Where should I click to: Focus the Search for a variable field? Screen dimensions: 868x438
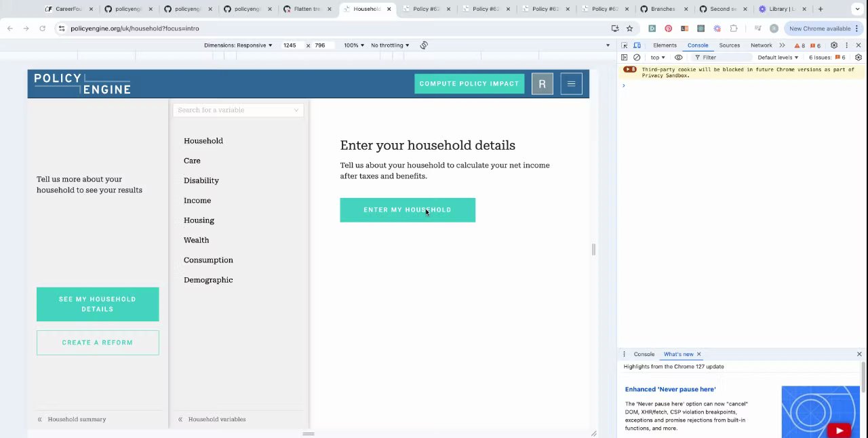238,110
